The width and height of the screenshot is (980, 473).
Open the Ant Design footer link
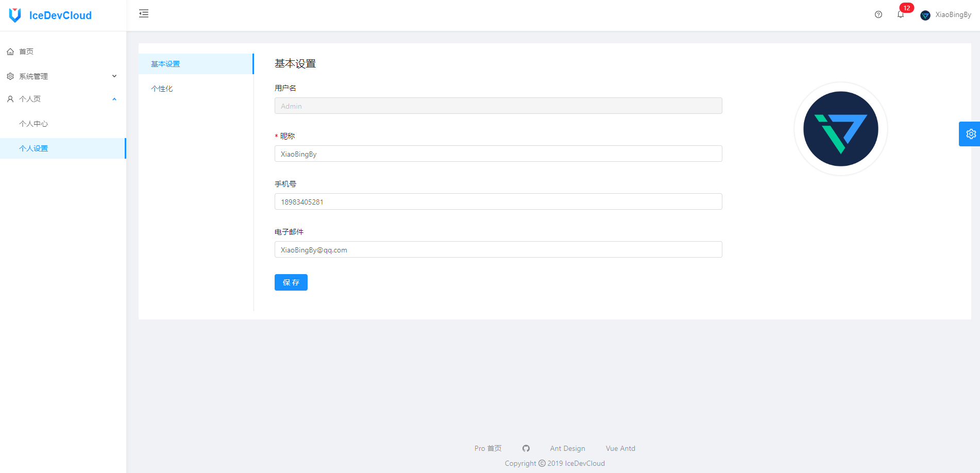click(x=567, y=448)
